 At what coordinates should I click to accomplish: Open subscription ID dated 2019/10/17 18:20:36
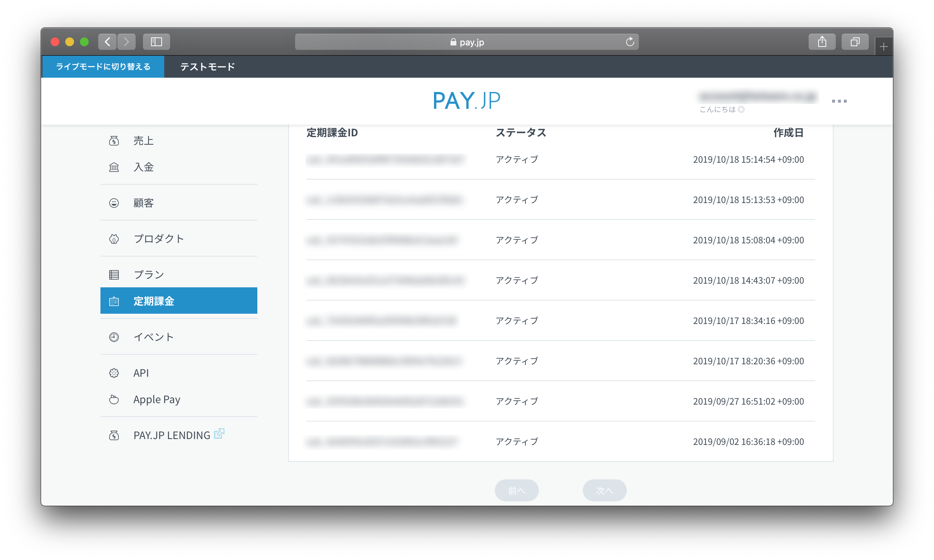[x=384, y=361]
